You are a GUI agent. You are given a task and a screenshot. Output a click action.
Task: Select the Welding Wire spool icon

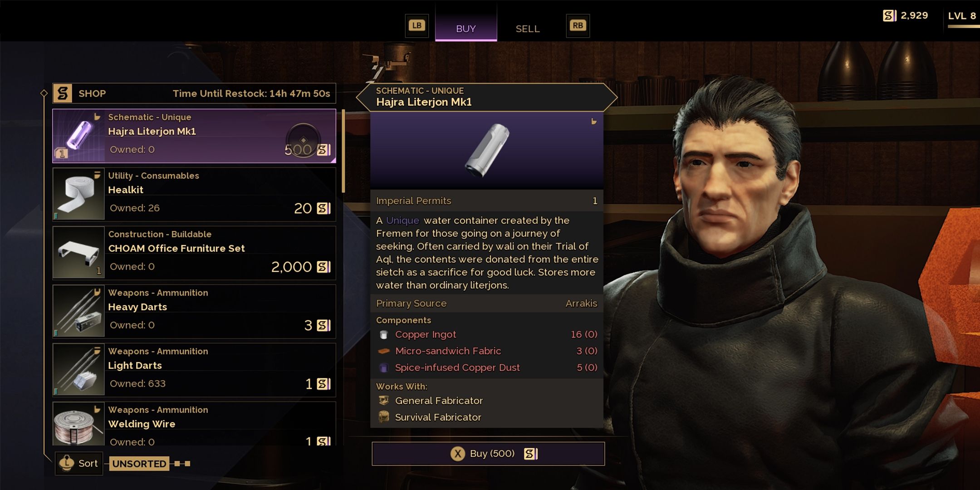click(79, 424)
